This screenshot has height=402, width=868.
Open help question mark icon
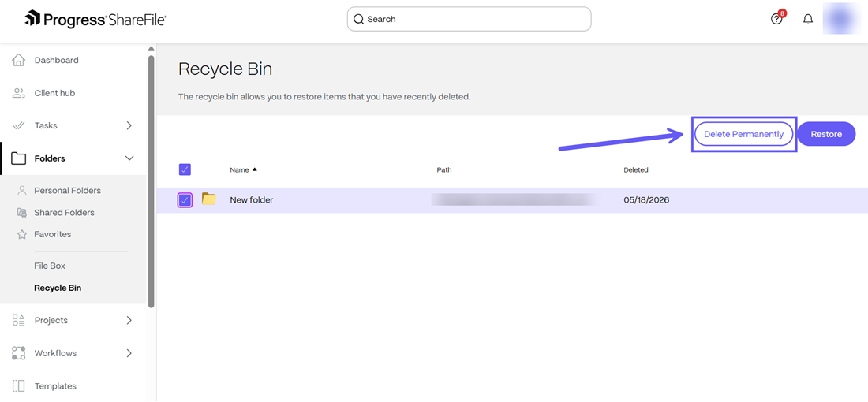pyautogui.click(x=776, y=20)
